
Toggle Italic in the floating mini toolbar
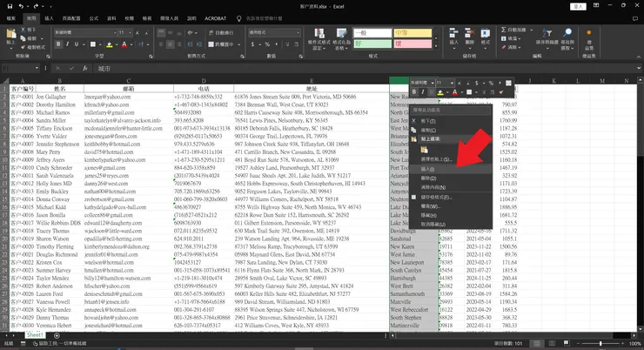pyautogui.click(x=423, y=92)
